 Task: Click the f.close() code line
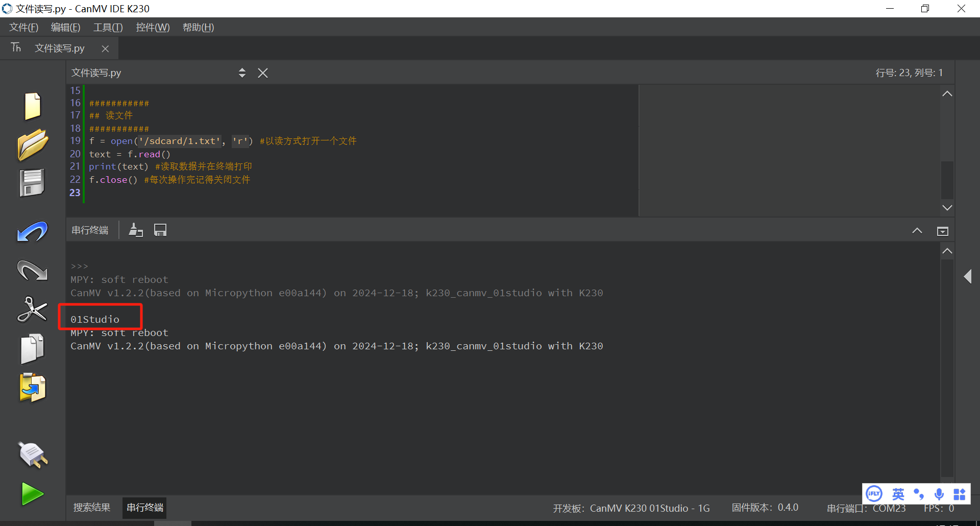tap(169, 180)
